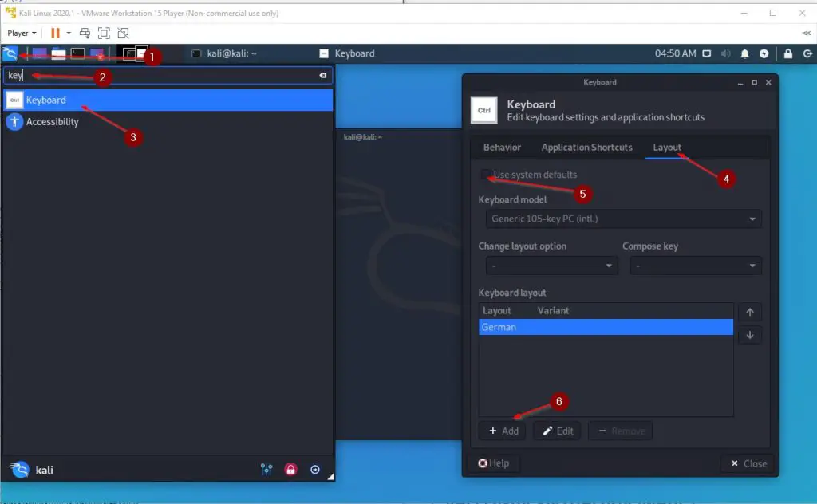This screenshot has width=817, height=504.
Task: Click the log out icon in top panel
Action: click(x=807, y=53)
